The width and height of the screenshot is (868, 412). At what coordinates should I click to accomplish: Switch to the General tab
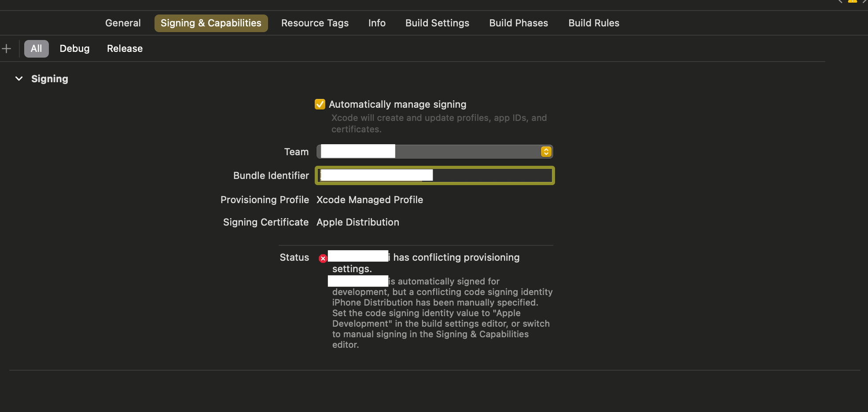(x=122, y=23)
